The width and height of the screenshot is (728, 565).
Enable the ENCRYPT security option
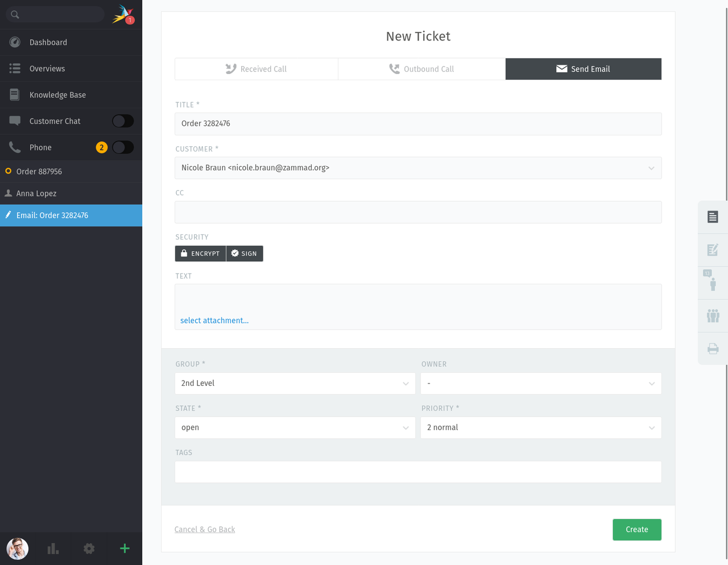pyautogui.click(x=200, y=253)
